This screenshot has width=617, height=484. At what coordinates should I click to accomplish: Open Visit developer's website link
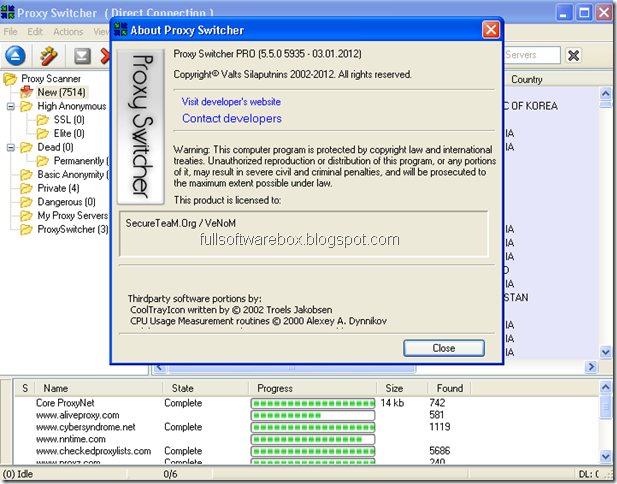coord(231,102)
